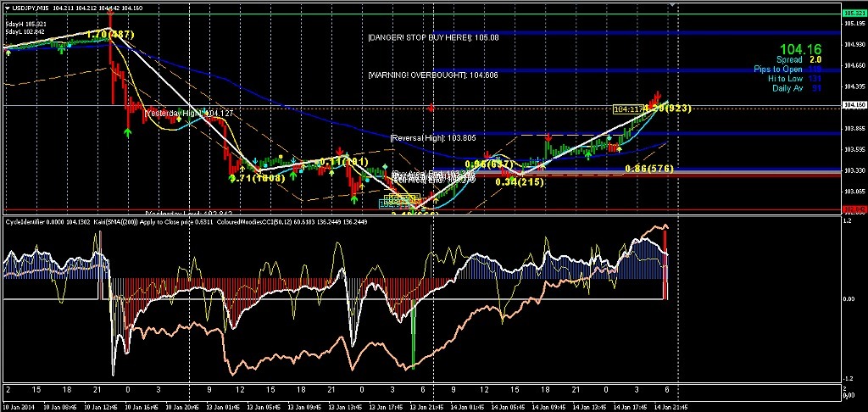868x412 pixels.
Task: Click the 103.855 price scale value
Action: [x=854, y=129]
